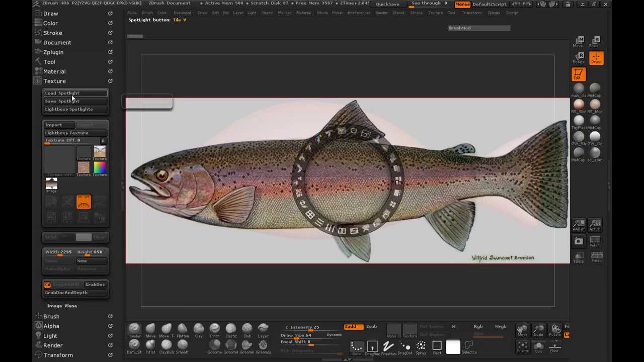Choose the Clay brush
This screenshot has width=644, height=362.
point(199,330)
